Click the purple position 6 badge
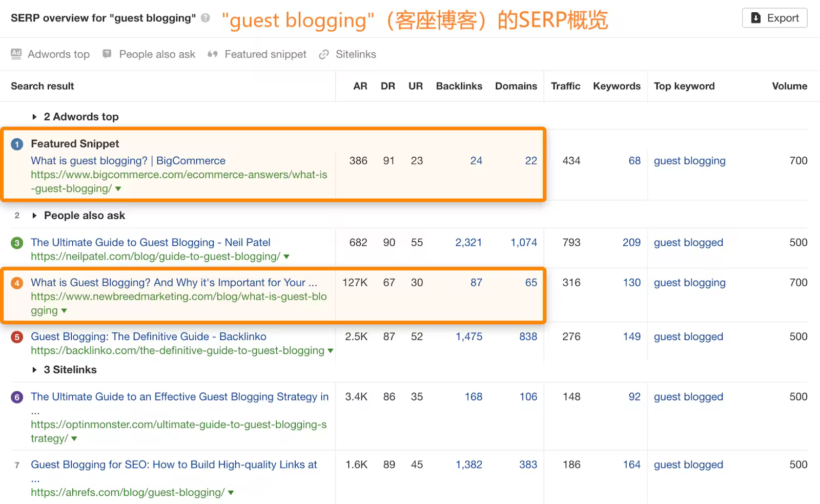Viewport: 820px width, 504px height. (x=17, y=397)
